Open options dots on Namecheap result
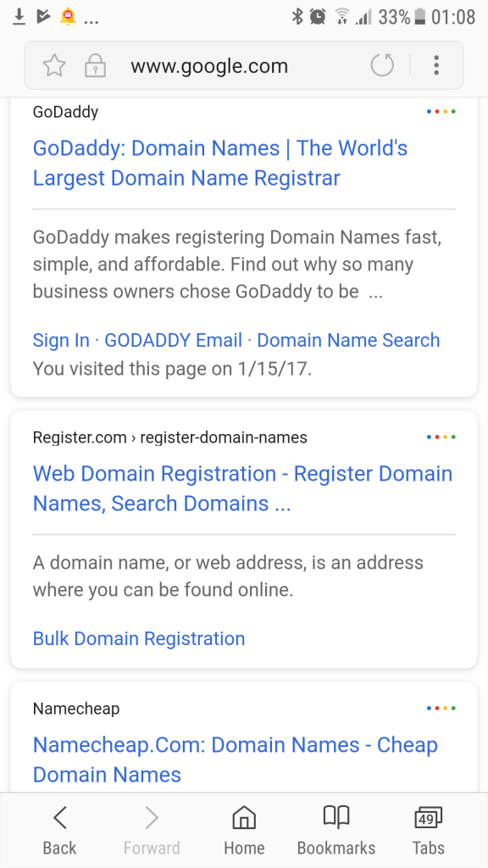 tap(441, 708)
